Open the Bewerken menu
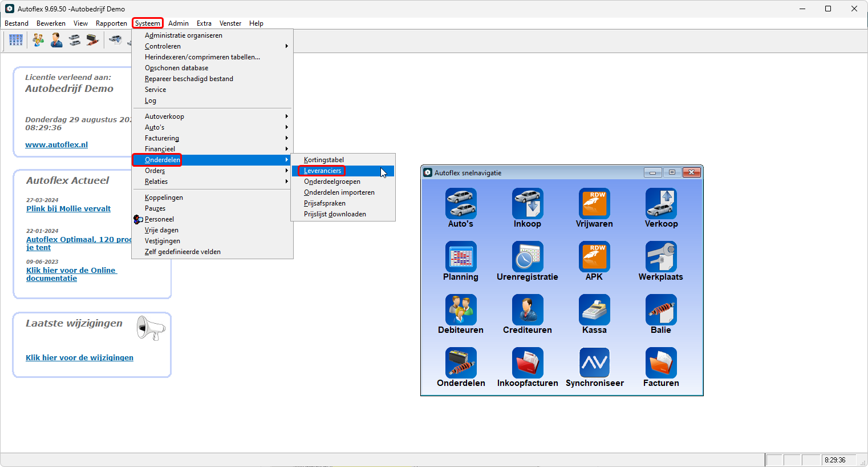 [x=51, y=23]
